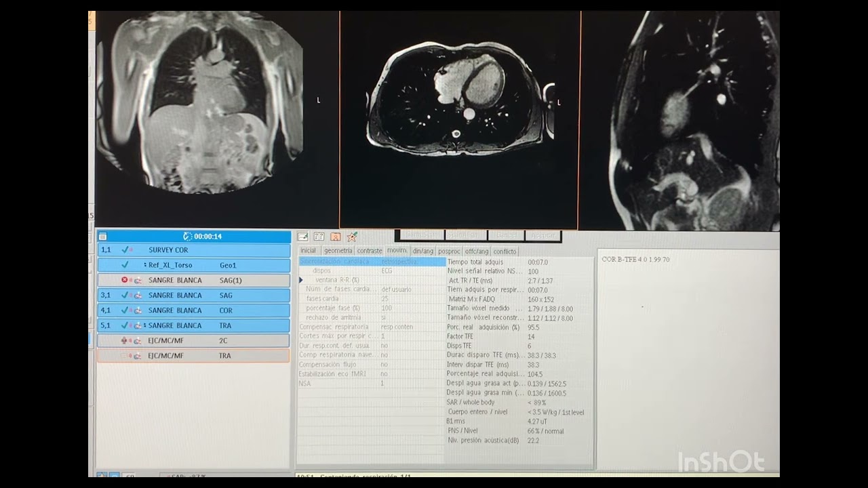Click the red error icon on SAG(1) scan
This screenshot has width=868, height=488.
click(x=124, y=280)
